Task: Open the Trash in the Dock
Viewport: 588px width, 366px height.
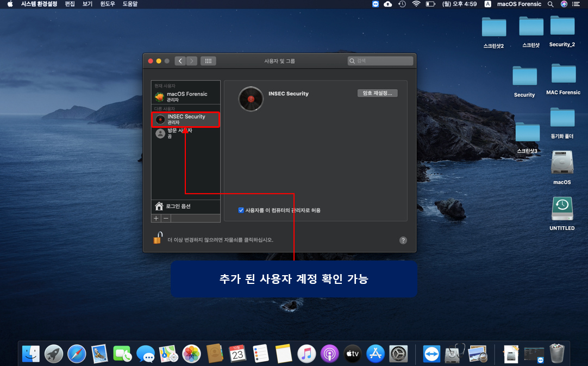Action: click(x=557, y=354)
